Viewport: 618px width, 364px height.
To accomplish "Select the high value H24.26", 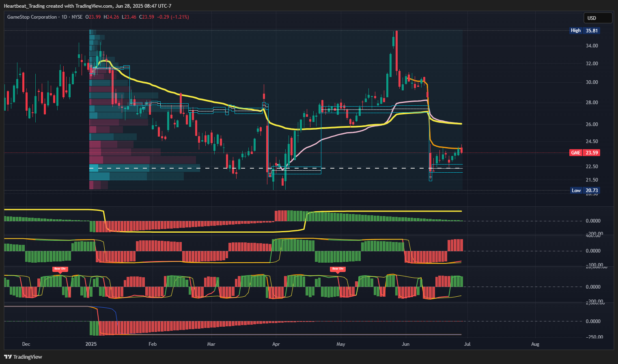I will [111, 17].
